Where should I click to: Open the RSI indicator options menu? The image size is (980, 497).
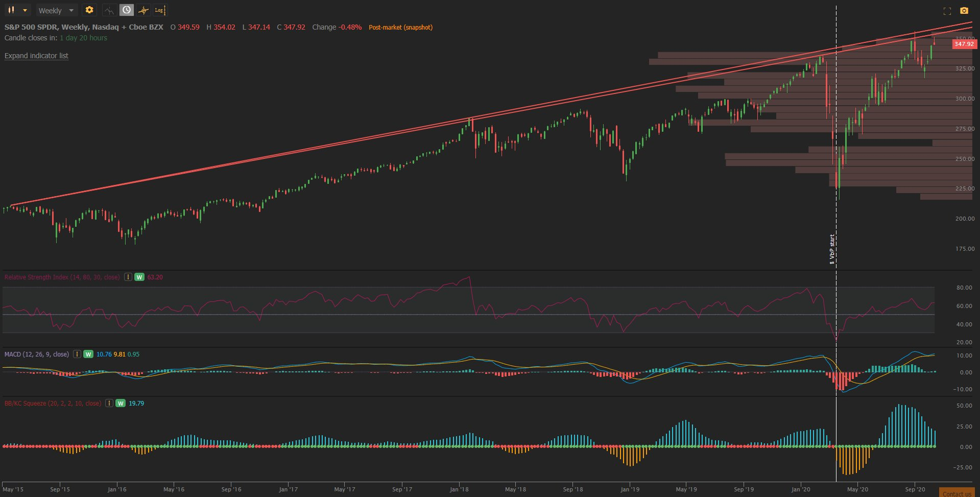pyautogui.click(x=128, y=277)
